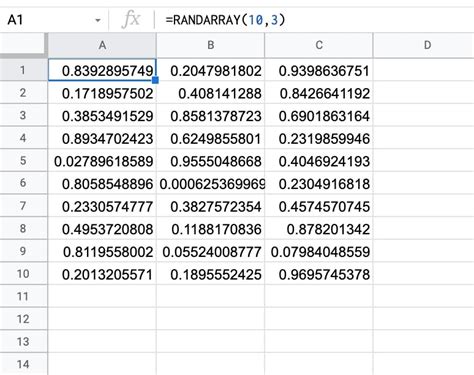
Task: Select cell containing 0.878201342
Action: click(319, 228)
